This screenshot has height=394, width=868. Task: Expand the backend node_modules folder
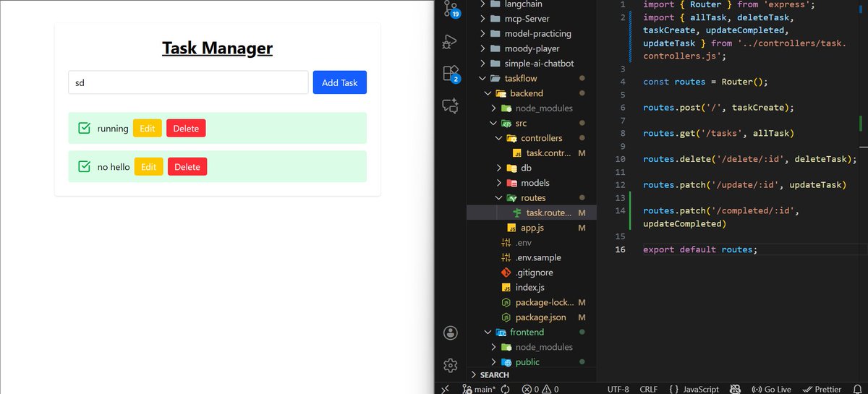(493, 108)
